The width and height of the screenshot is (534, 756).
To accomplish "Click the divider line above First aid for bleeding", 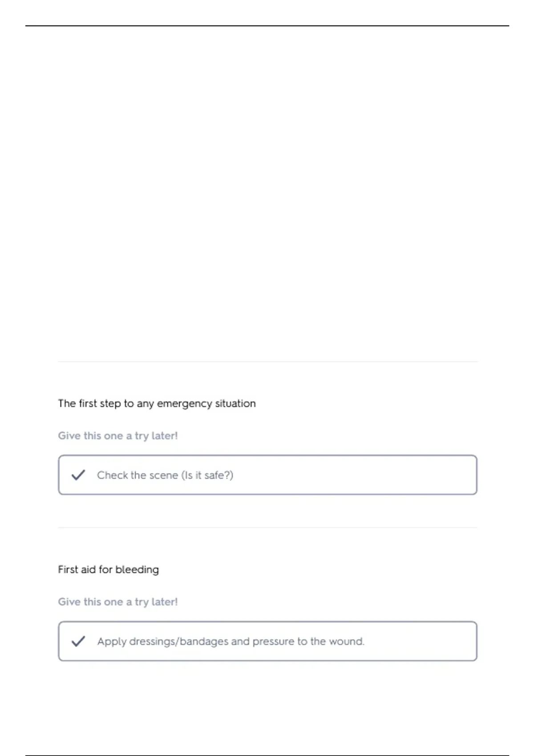I will [x=267, y=528].
